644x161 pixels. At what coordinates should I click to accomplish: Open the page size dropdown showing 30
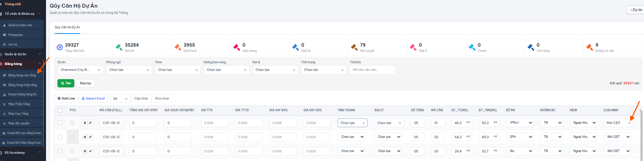click(x=120, y=98)
